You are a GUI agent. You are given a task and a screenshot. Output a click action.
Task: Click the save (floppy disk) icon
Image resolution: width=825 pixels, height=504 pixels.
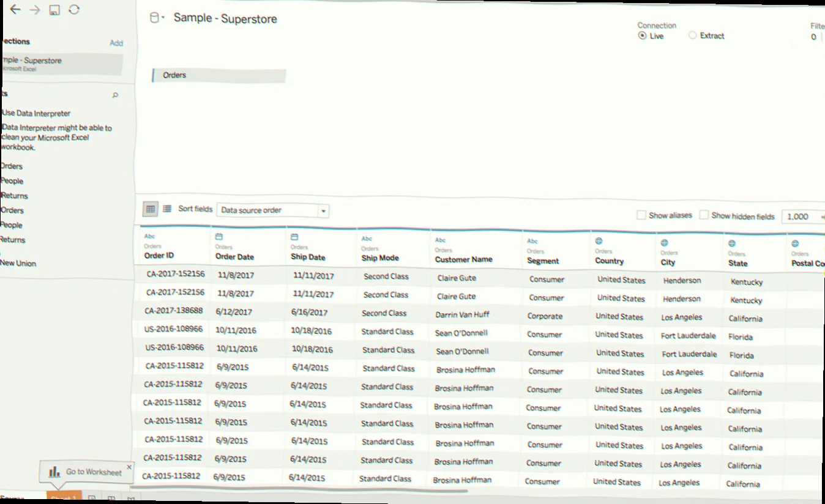(54, 10)
